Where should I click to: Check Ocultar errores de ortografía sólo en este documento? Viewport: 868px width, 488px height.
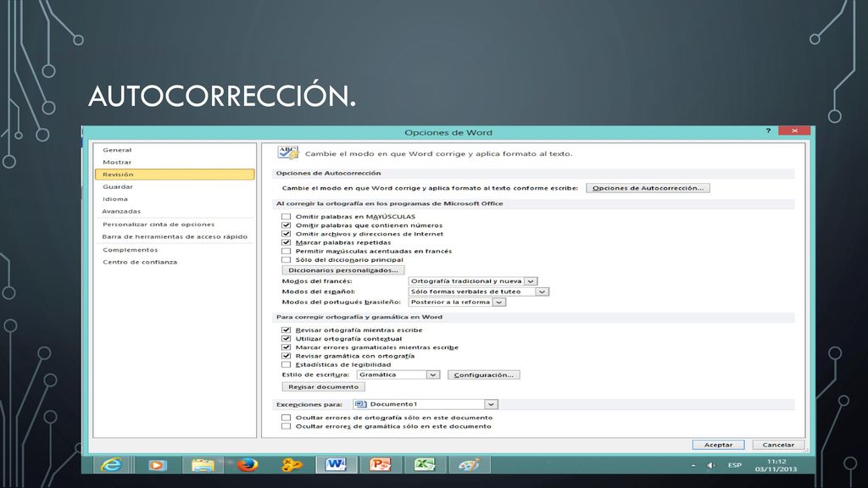(287, 418)
